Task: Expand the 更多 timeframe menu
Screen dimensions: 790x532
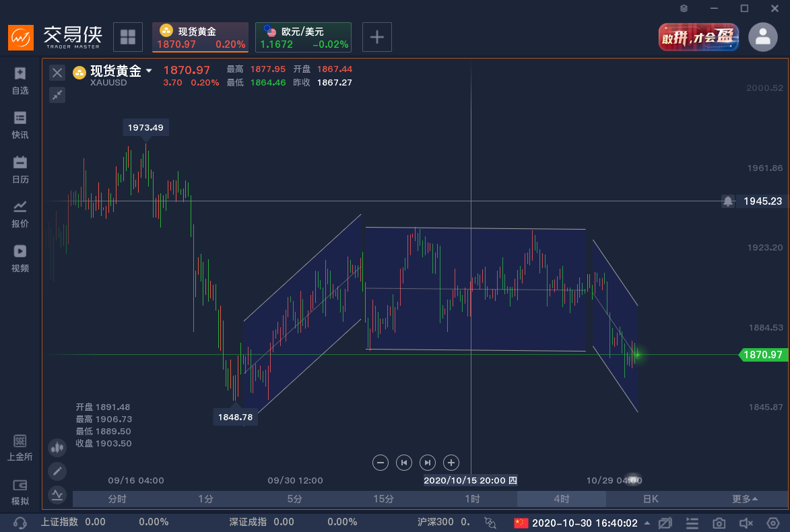Action: (745, 499)
